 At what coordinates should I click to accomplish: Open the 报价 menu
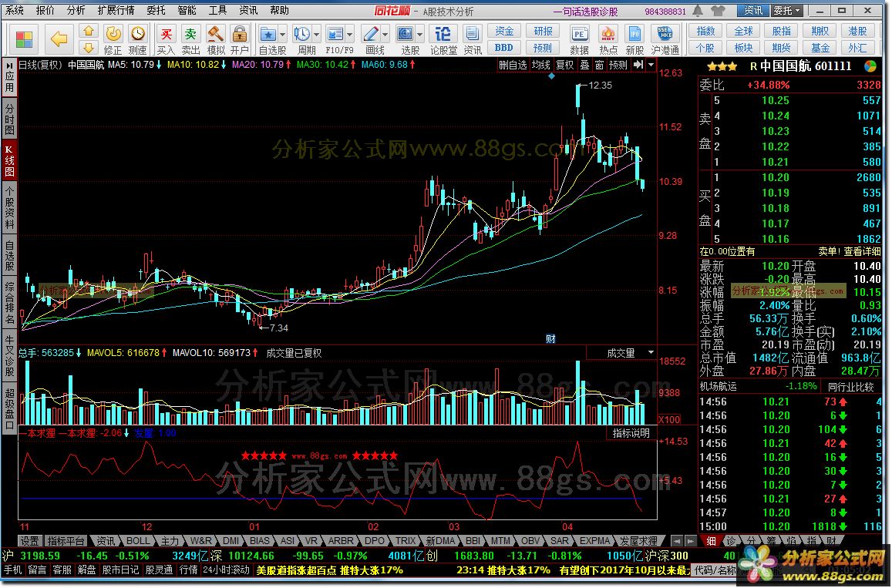(45, 10)
